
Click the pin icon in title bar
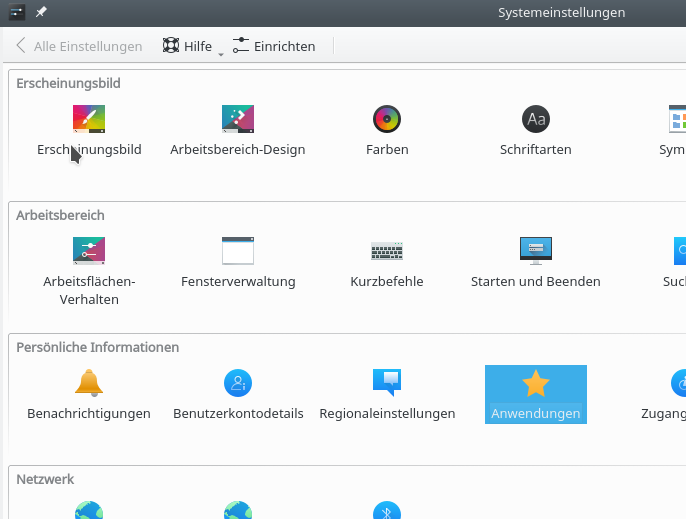coord(41,12)
